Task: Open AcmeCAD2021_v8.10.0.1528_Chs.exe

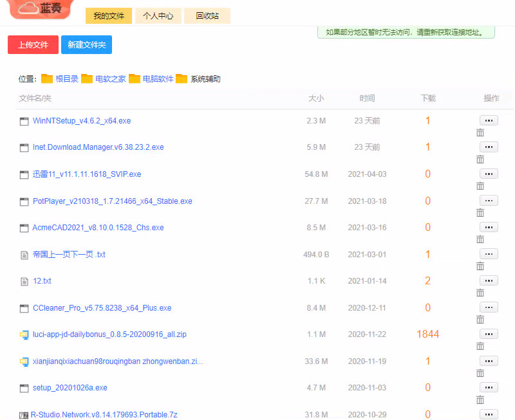Action: [98, 228]
